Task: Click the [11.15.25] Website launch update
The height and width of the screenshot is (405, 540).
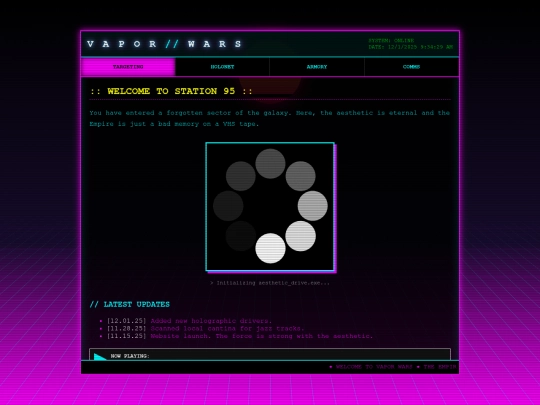Action: click(x=240, y=336)
